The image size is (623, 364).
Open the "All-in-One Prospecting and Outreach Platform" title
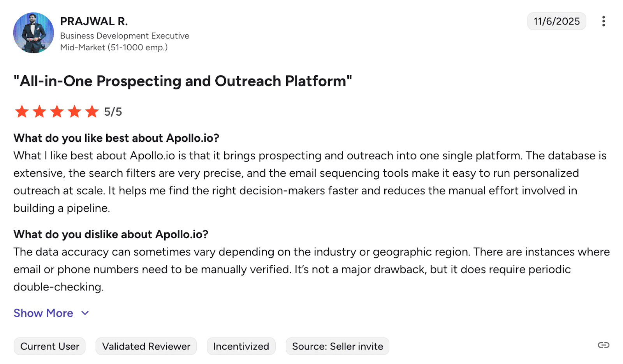(183, 81)
